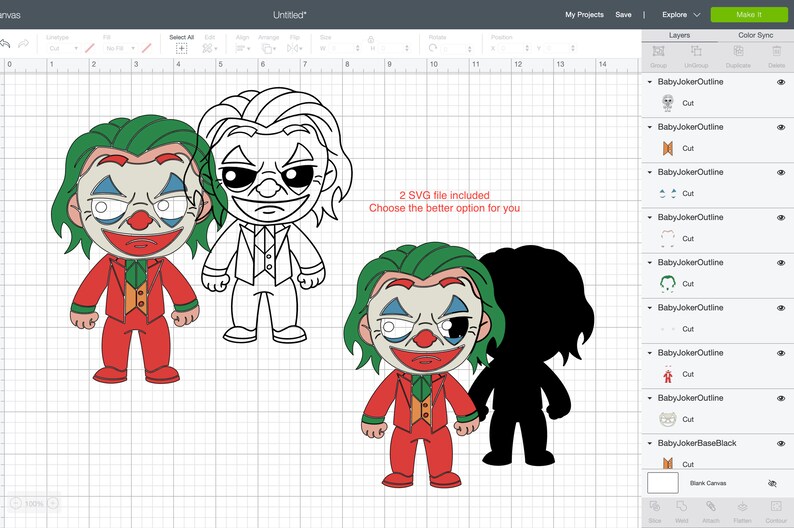
Task: Hide the gray figure thumbnail BabyJokerOutline layer
Action: click(781, 82)
